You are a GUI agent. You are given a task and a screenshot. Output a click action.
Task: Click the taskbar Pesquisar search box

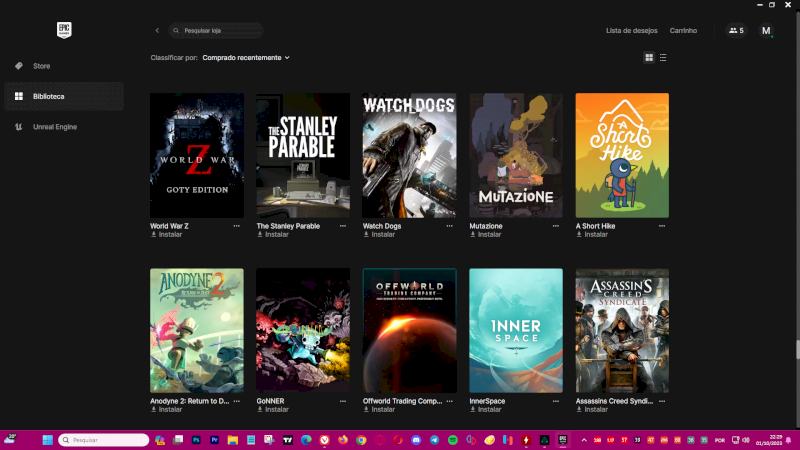point(104,440)
